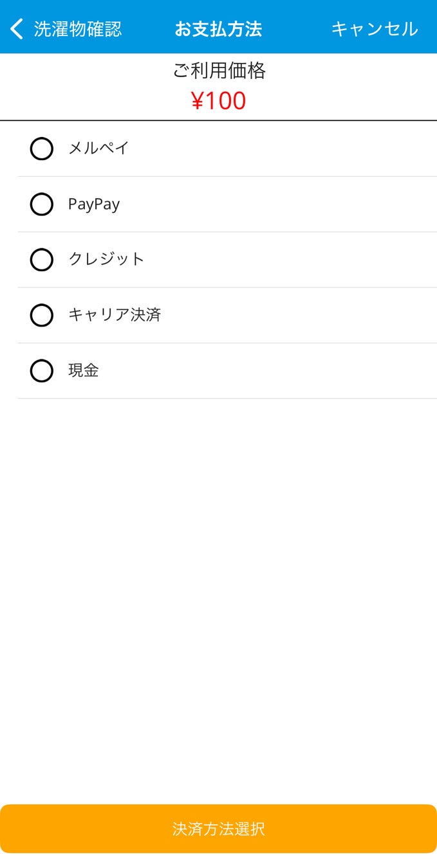Tap the PayPay option label text
The width and height of the screenshot is (437, 868).
[x=94, y=204]
